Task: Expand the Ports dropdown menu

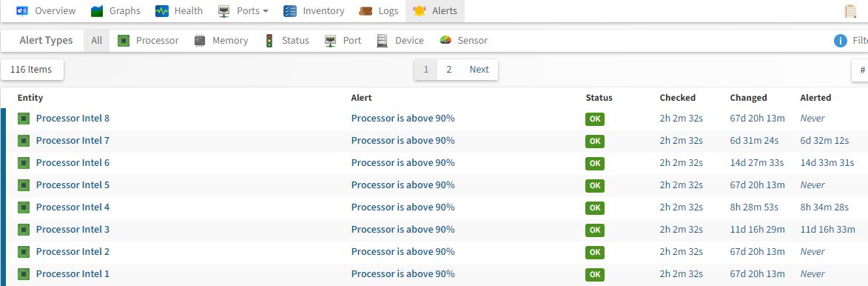Action: coord(243,10)
